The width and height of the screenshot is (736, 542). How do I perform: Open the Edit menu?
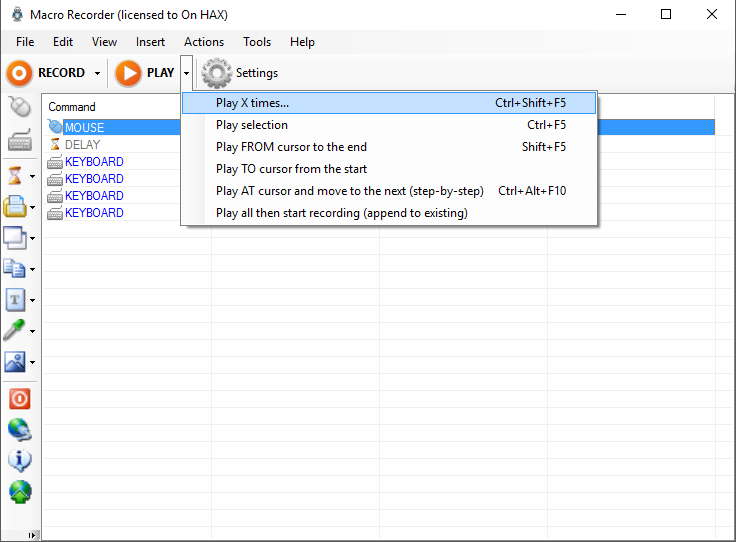click(62, 42)
